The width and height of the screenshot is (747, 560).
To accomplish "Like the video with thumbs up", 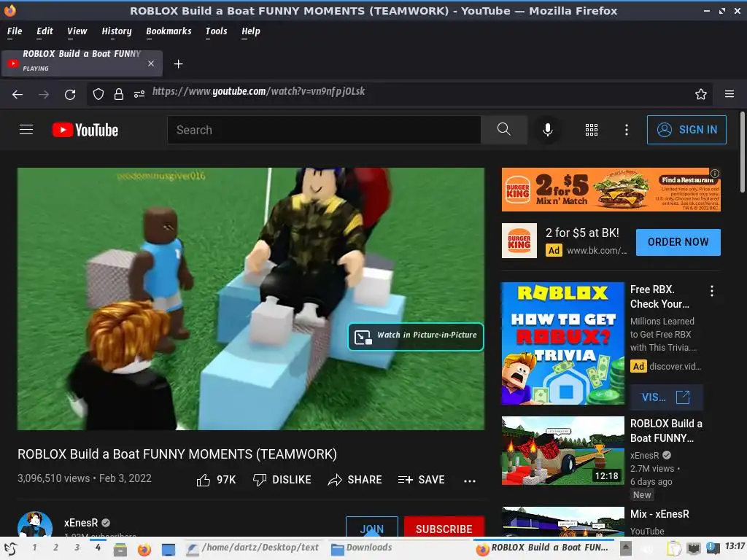I will click(216, 480).
